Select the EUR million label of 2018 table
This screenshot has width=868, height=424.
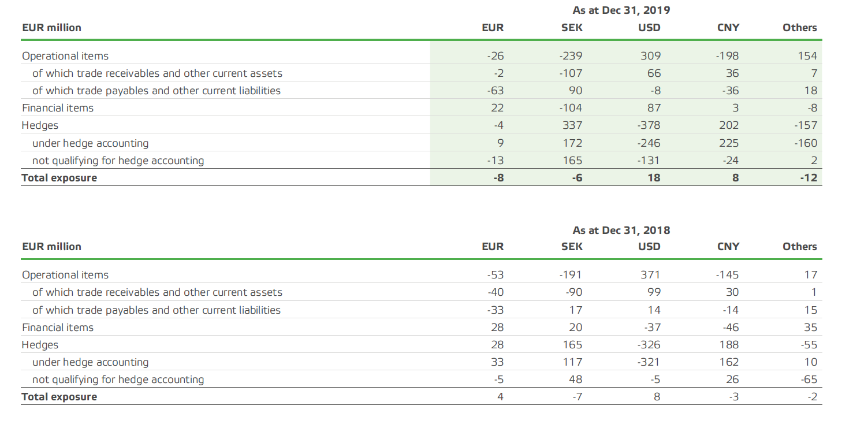click(x=51, y=247)
